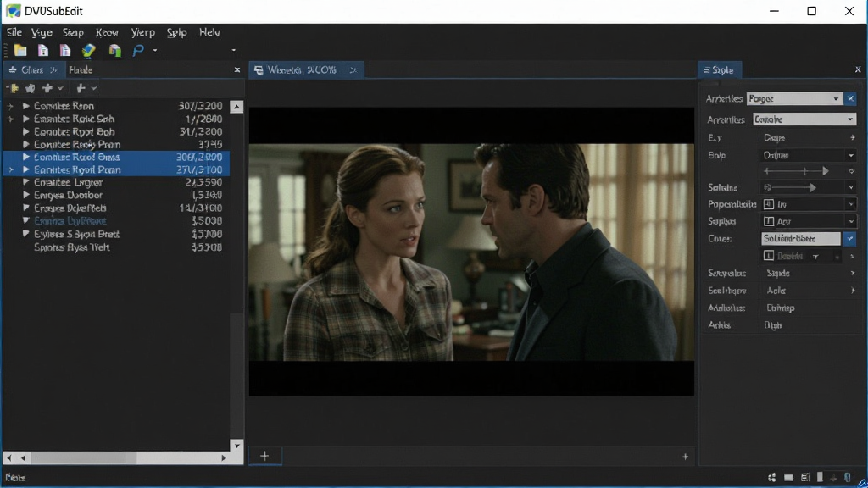Click the horizontal scrollbar thumb under the list

pos(84,457)
